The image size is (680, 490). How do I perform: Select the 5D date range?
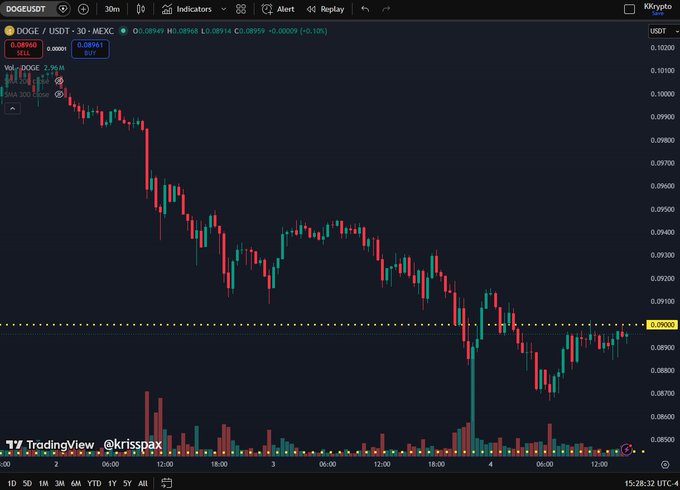pos(27,483)
